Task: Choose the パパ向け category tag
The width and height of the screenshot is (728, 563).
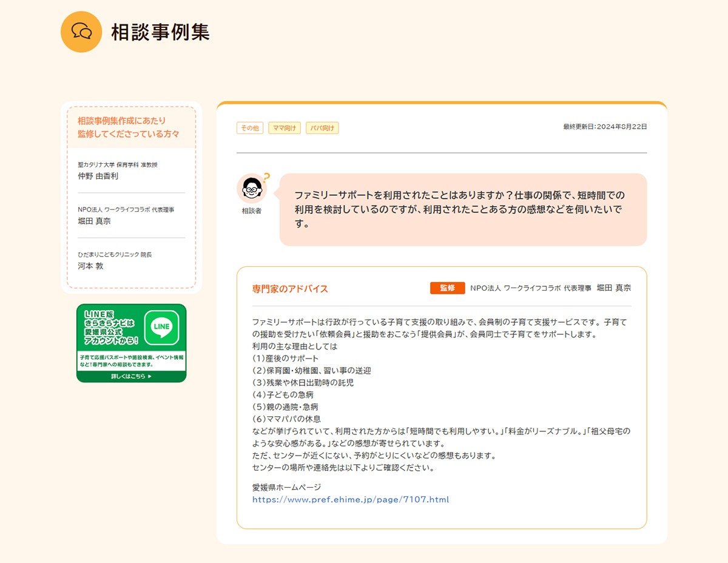Action: [322, 128]
